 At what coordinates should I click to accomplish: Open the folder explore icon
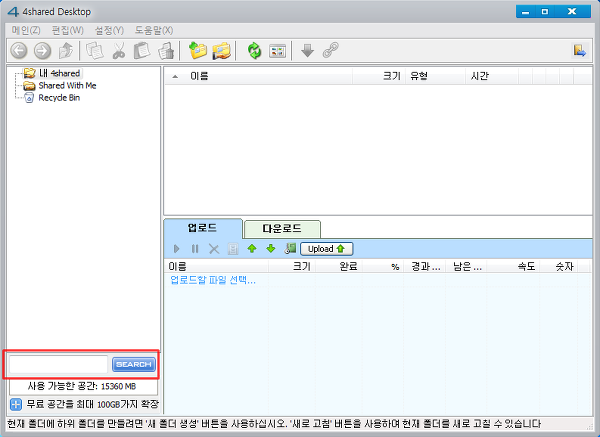[222, 51]
